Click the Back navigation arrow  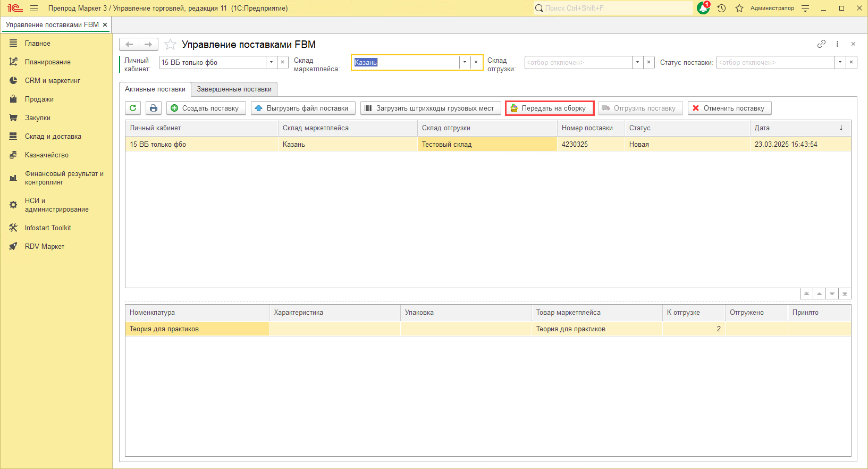coord(129,44)
